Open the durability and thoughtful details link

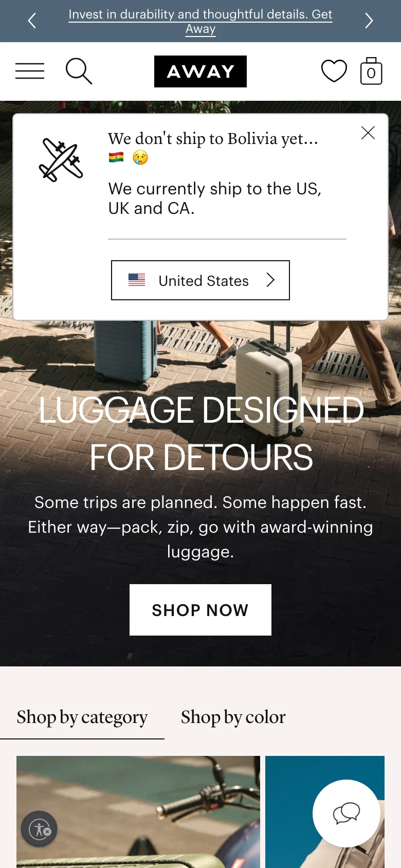(200, 21)
